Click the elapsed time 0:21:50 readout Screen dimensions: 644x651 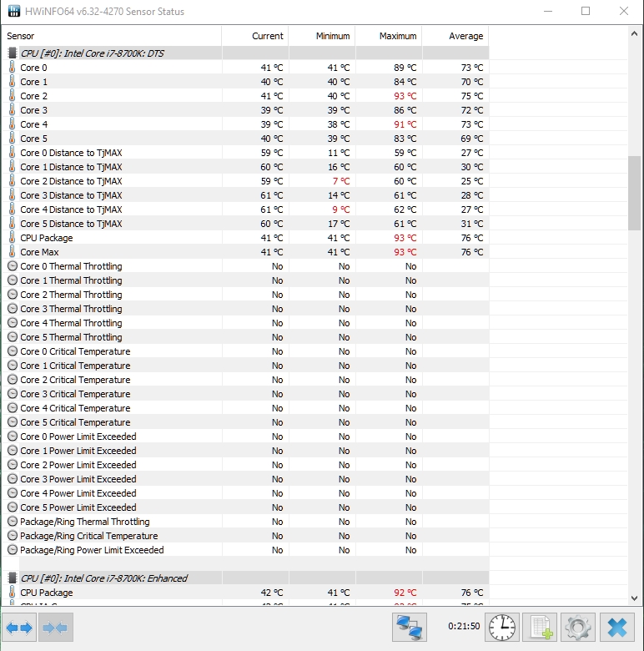pos(464,626)
